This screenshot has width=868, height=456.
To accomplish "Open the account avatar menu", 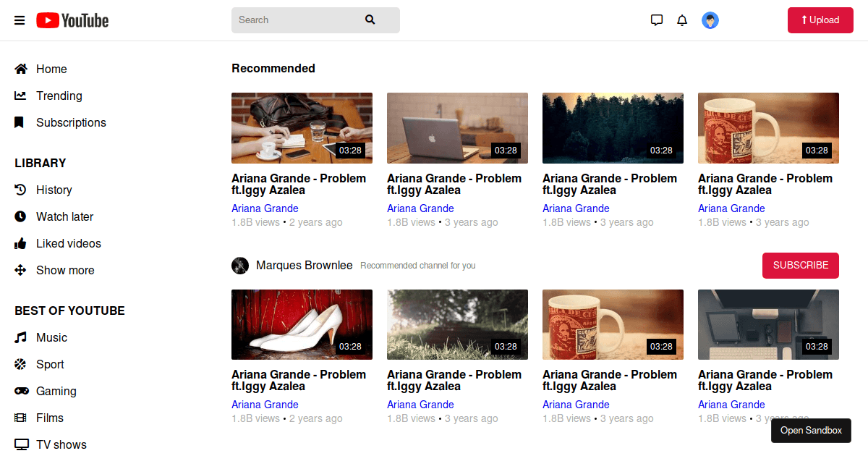I will [710, 20].
